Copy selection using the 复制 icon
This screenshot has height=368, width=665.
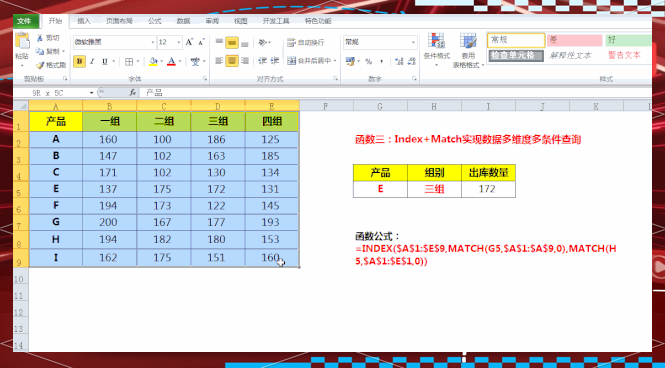39,51
